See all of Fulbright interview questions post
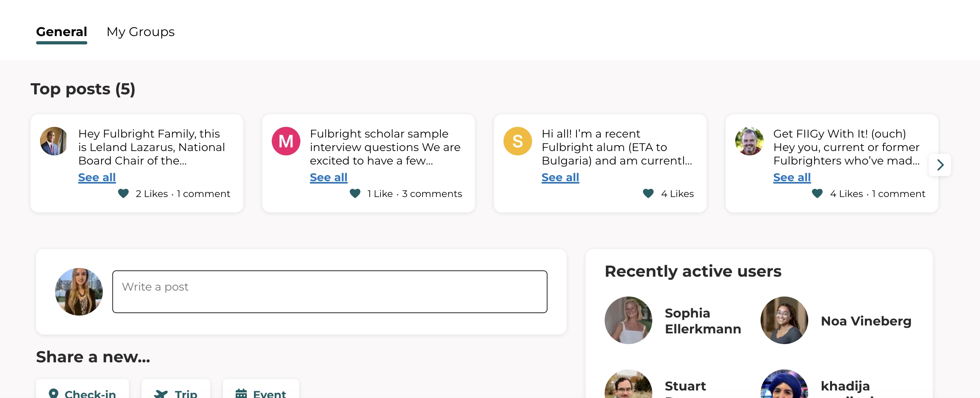980x398 pixels. pos(329,177)
